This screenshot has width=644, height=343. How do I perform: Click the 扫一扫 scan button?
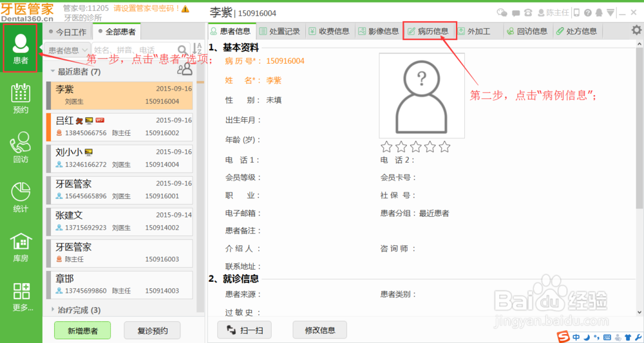click(x=244, y=330)
